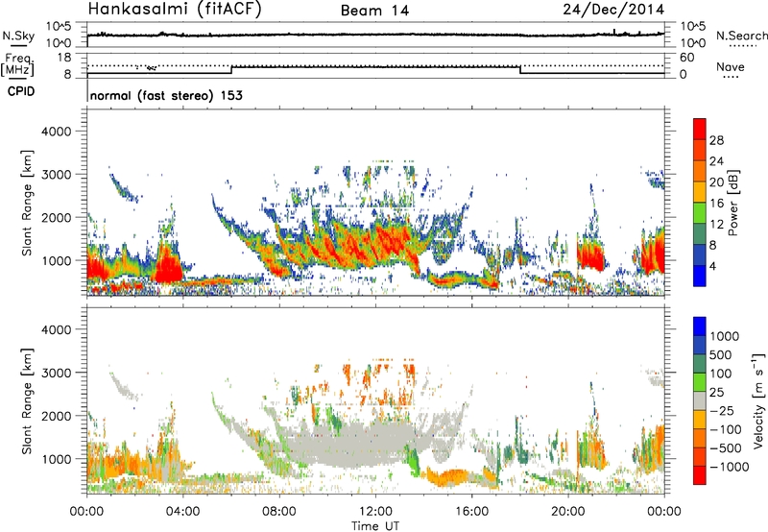Click the "18" tick on frequency axis
The height and width of the screenshot is (532, 768).
(64, 58)
